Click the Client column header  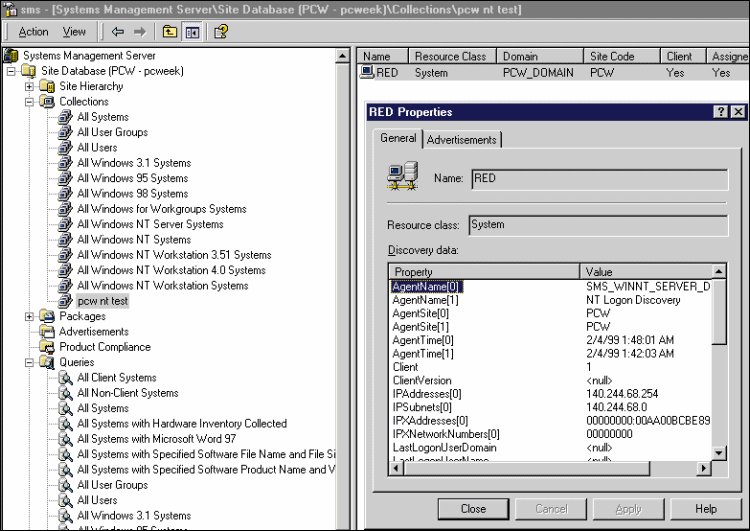point(683,56)
